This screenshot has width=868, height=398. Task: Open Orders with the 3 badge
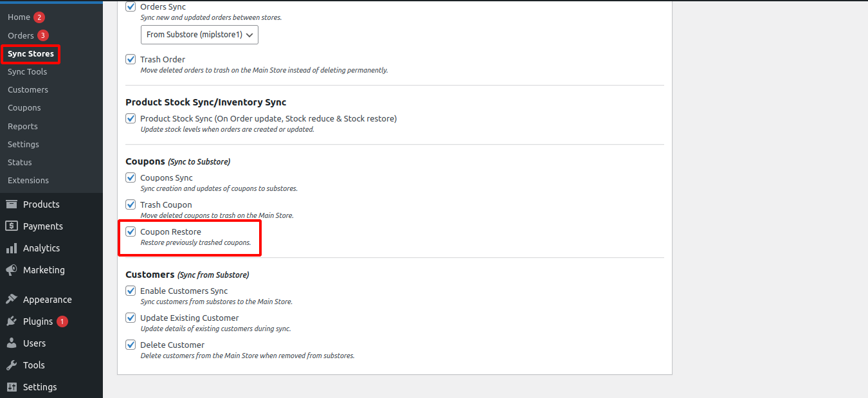click(x=21, y=35)
